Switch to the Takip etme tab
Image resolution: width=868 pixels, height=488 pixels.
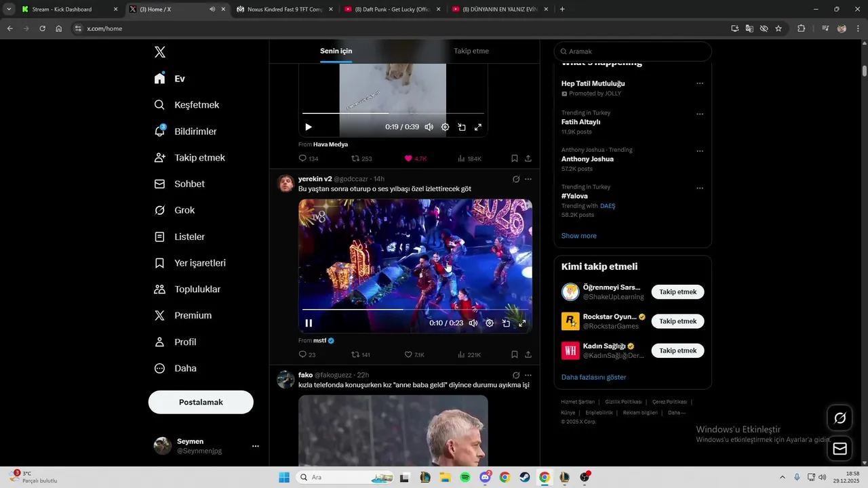click(471, 51)
